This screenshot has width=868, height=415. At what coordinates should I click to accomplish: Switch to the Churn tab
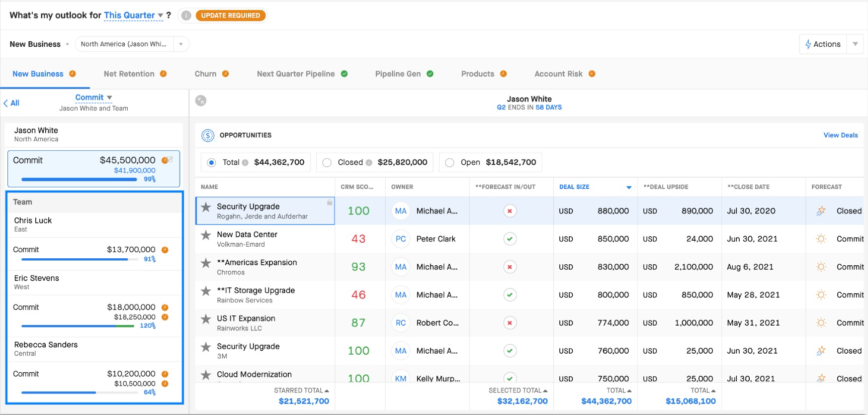coord(211,74)
